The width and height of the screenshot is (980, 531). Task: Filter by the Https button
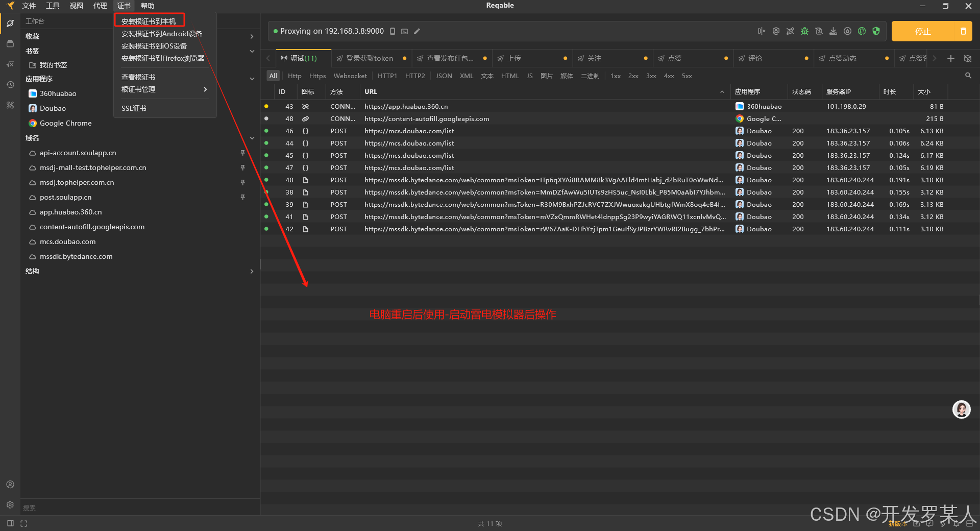[317, 76]
